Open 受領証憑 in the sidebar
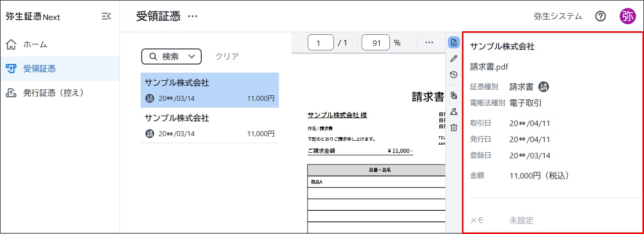The width and height of the screenshot is (644, 234). click(60, 69)
